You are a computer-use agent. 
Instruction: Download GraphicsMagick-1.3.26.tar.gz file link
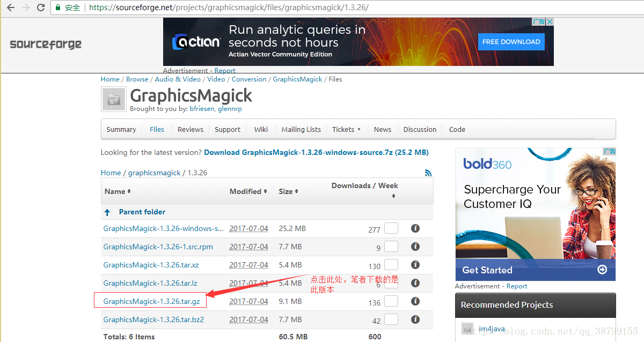click(x=151, y=301)
